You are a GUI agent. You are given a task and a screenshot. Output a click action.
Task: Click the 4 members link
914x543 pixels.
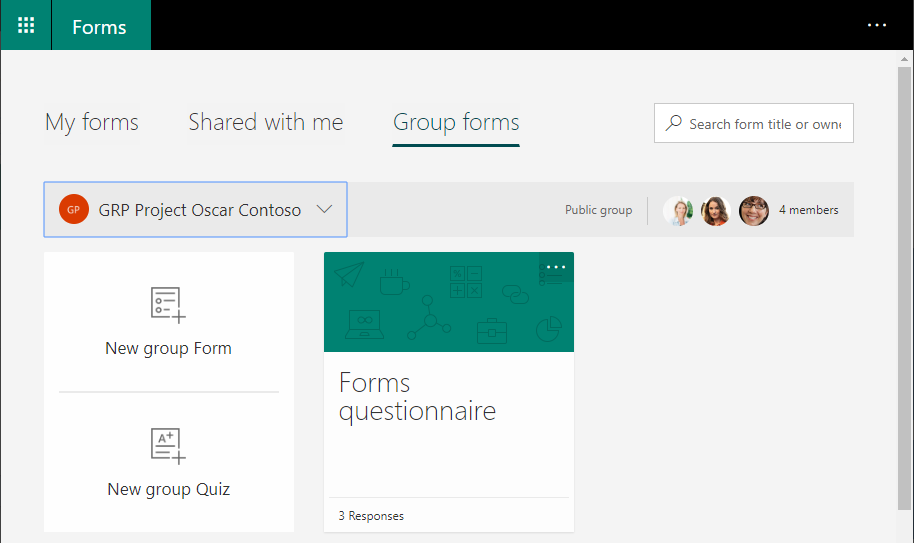coord(809,210)
